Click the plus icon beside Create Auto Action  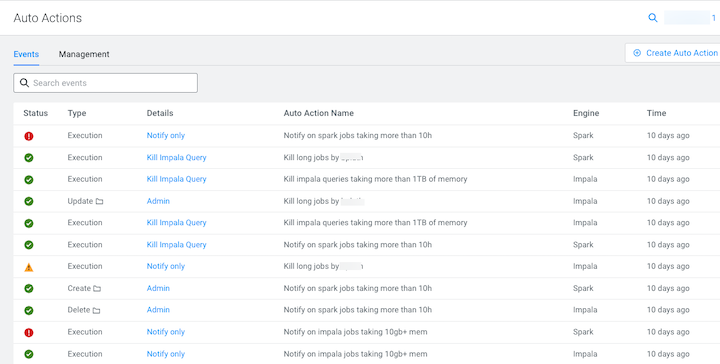637,53
